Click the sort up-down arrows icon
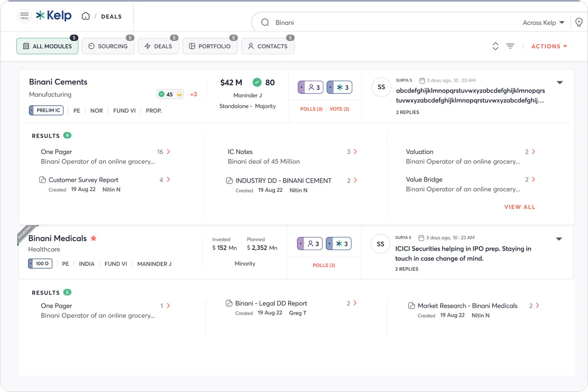 (x=495, y=46)
